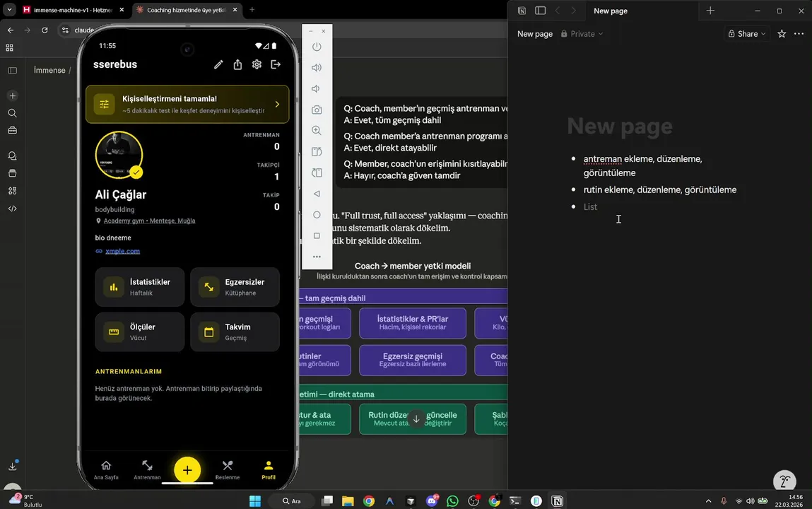Screen dimensions: 812x509
Task: Reload the browser page
Action: [45, 30]
